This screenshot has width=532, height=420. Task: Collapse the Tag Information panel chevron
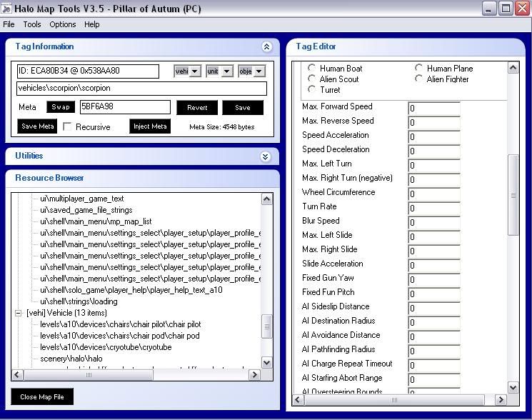point(266,47)
